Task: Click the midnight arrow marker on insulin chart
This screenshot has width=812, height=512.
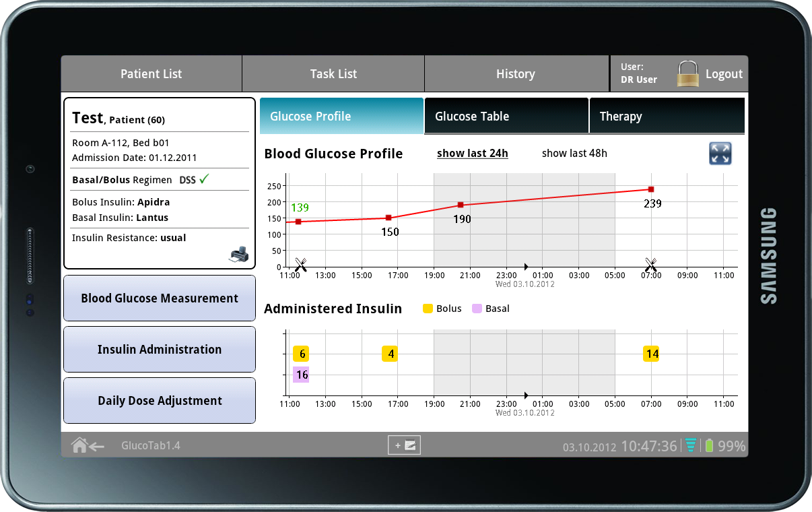Action: point(526,395)
